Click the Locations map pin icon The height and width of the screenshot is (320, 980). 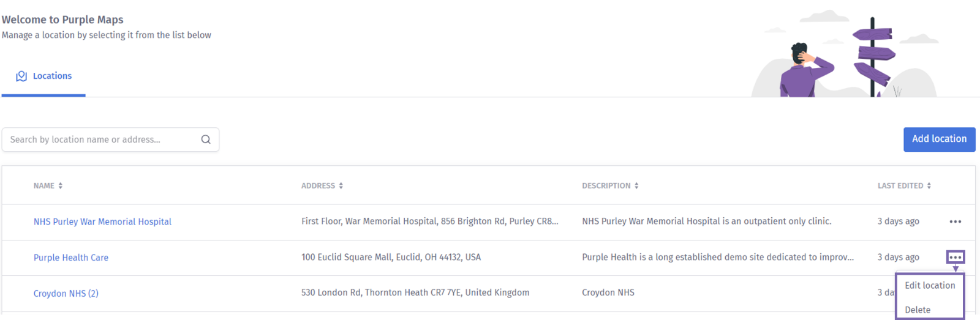pos(21,76)
